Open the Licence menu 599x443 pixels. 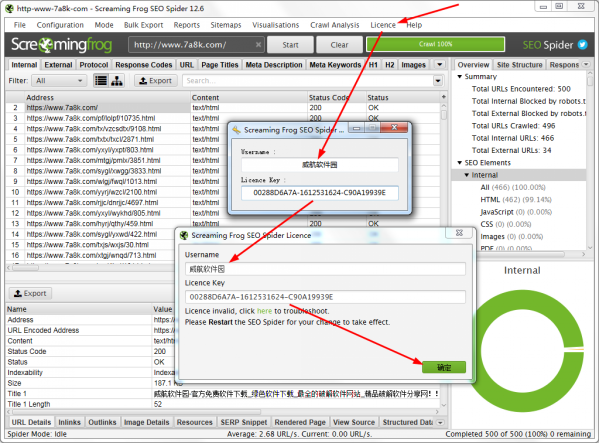click(x=383, y=25)
